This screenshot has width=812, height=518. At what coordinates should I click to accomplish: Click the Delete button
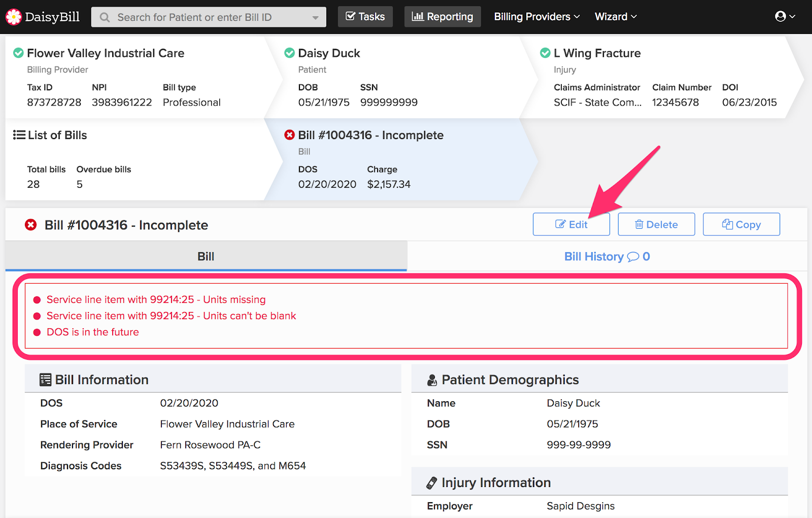pyautogui.click(x=656, y=224)
